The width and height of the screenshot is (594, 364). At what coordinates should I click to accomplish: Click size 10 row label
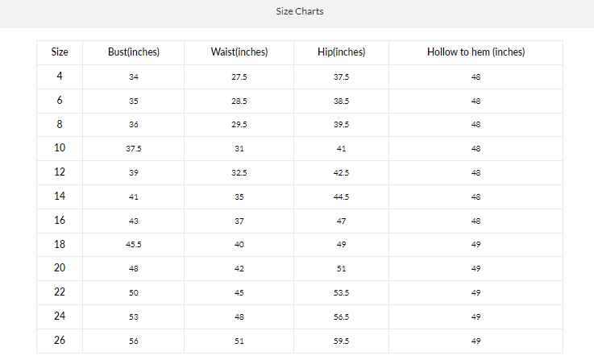click(x=60, y=148)
